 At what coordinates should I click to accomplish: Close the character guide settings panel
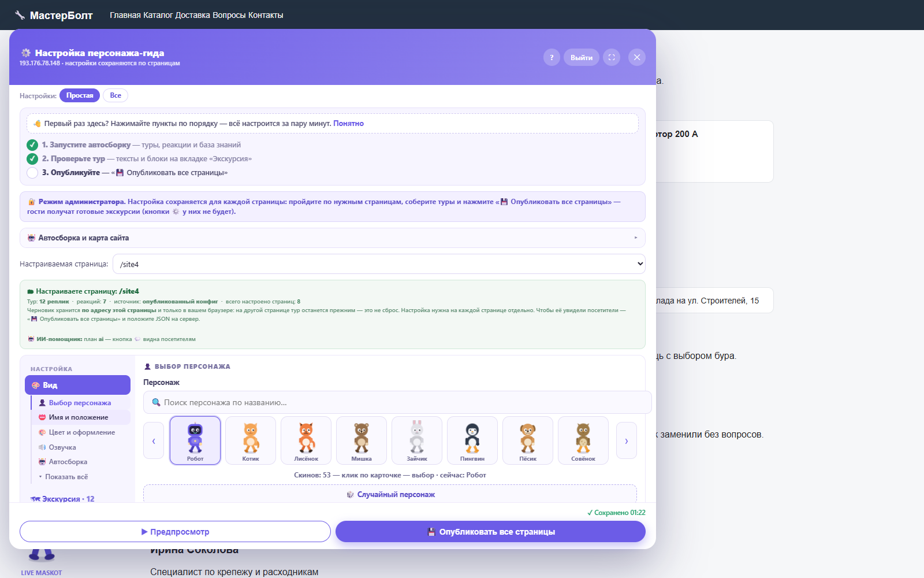click(x=637, y=57)
